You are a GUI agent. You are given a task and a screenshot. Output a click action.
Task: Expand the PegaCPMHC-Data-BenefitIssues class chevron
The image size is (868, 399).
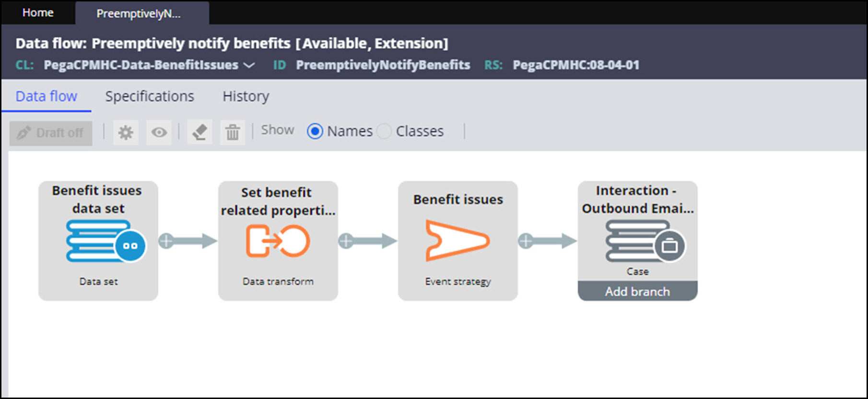tap(249, 65)
